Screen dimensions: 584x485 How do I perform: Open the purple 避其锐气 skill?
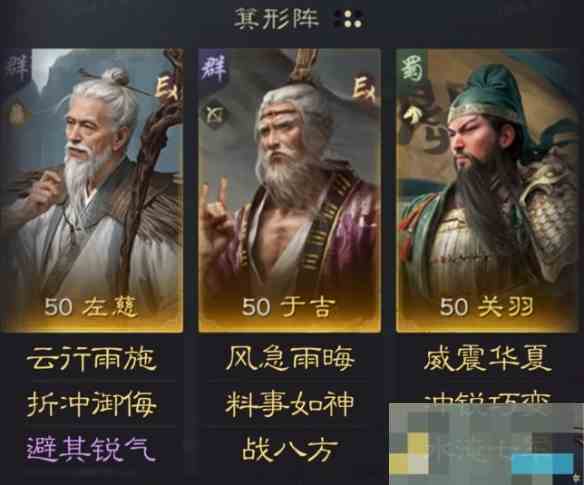(91, 449)
